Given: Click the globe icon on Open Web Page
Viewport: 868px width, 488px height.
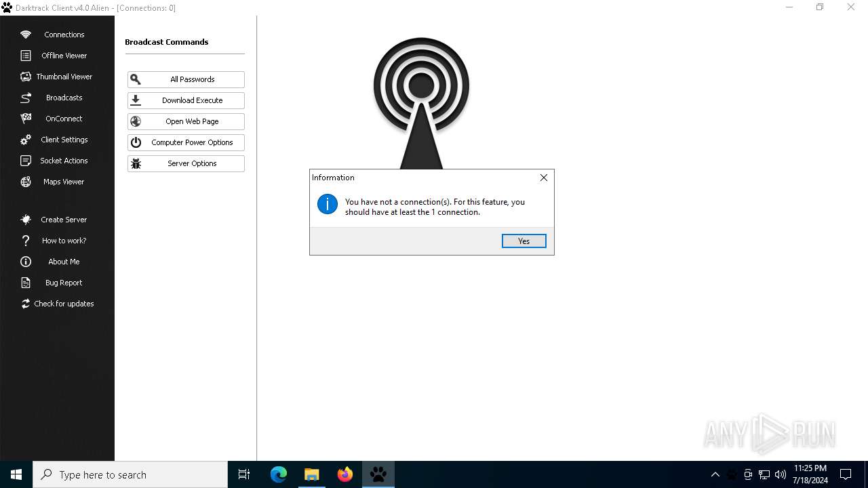Looking at the screenshot, I should pyautogui.click(x=136, y=121).
